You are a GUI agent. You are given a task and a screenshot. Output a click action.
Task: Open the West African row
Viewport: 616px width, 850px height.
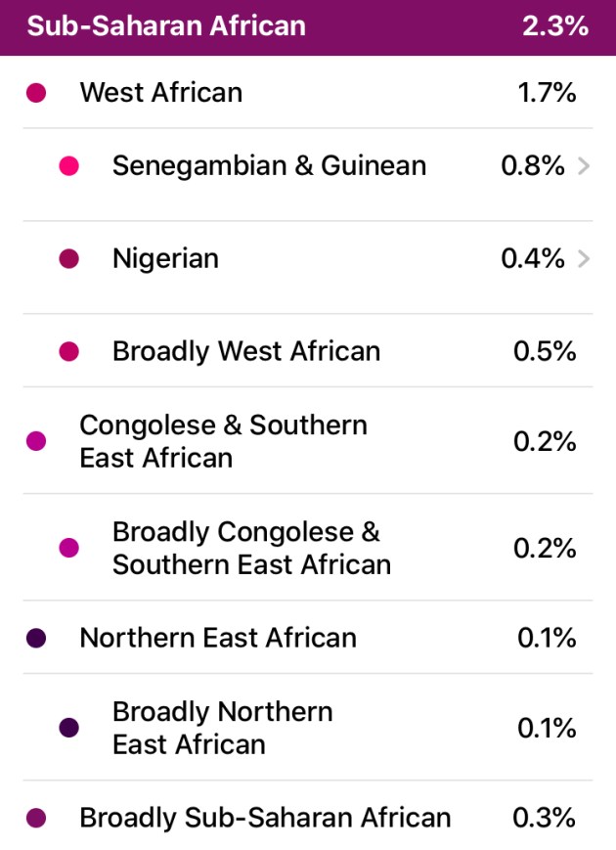[161, 93]
